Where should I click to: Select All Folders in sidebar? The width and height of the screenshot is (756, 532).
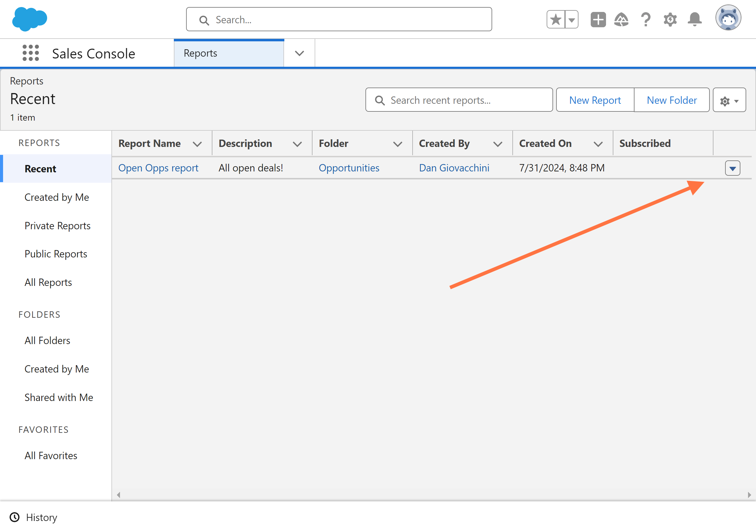[x=47, y=340]
